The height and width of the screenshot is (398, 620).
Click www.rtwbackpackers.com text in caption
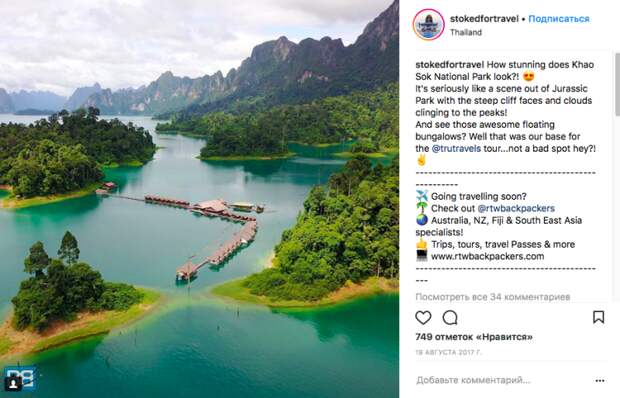(488, 257)
